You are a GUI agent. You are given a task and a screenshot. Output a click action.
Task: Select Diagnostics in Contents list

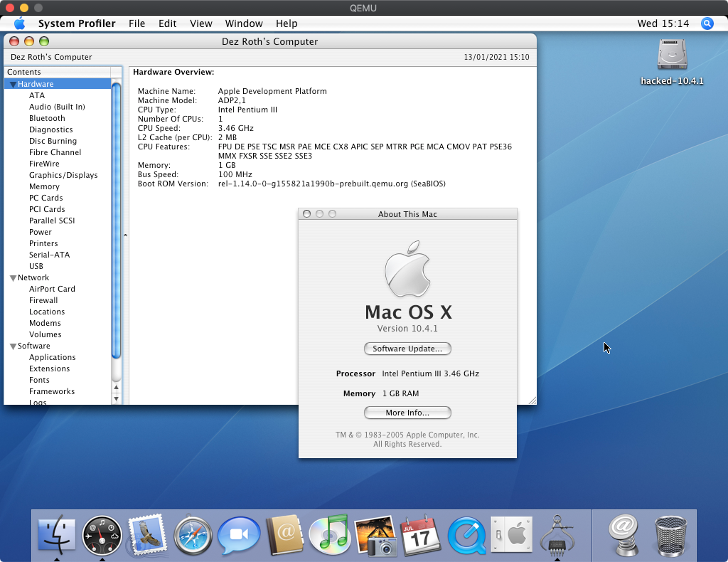(51, 129)
